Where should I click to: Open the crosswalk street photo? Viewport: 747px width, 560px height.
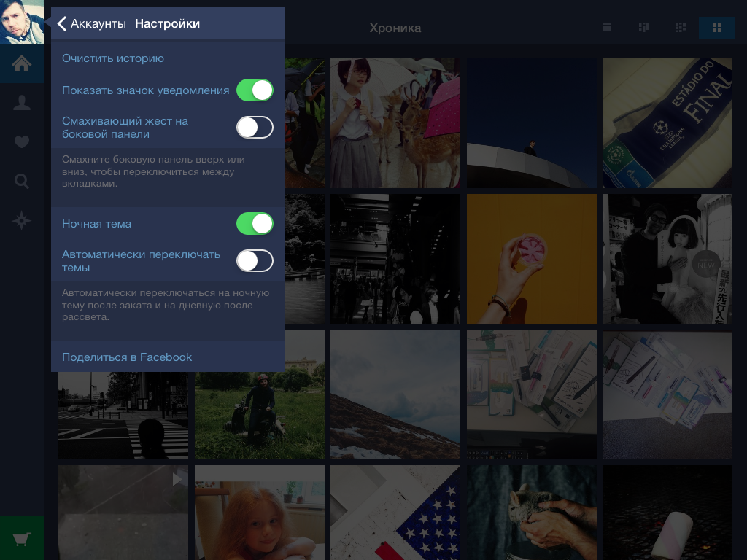point(123,415)
